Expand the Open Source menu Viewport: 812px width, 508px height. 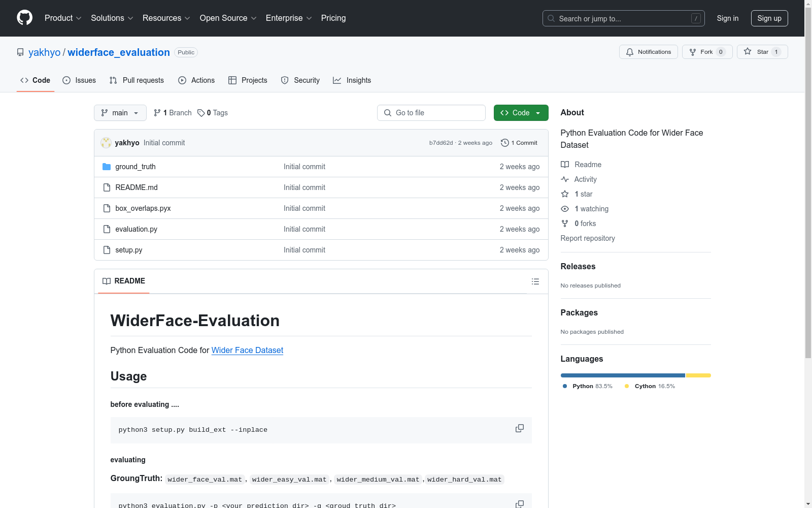tap(228, 18)
